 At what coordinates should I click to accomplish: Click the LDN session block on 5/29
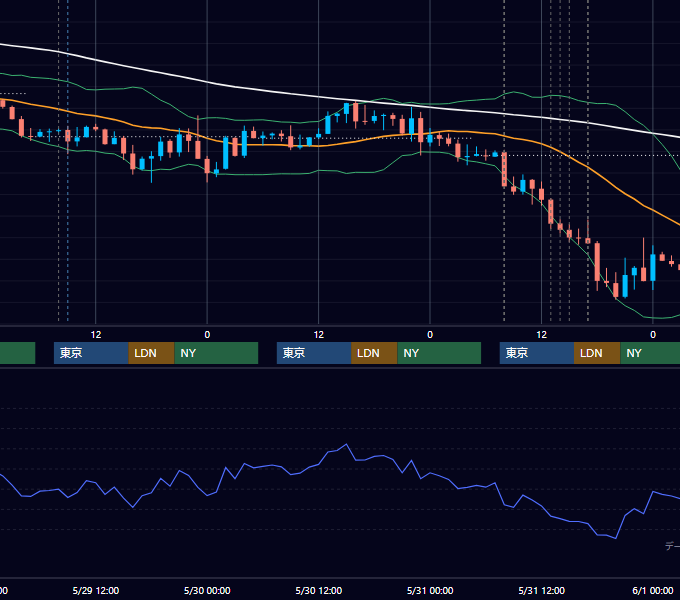(151, 353)
